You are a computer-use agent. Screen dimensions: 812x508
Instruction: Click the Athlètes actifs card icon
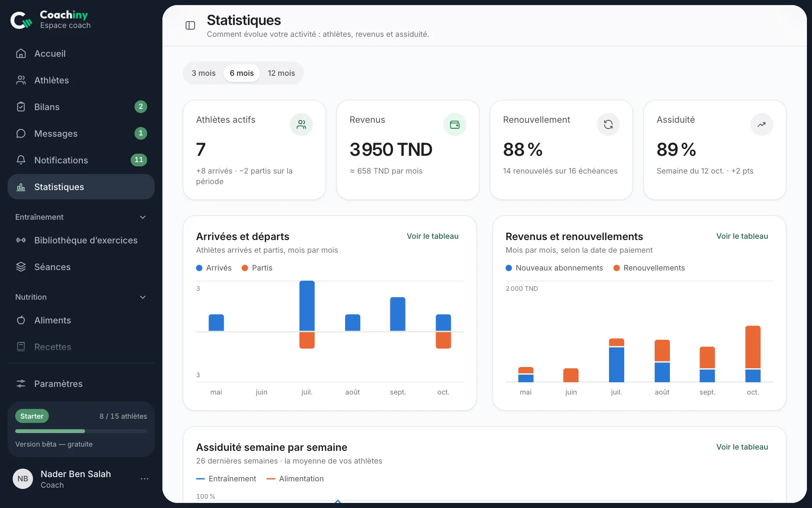pos(301,124)
